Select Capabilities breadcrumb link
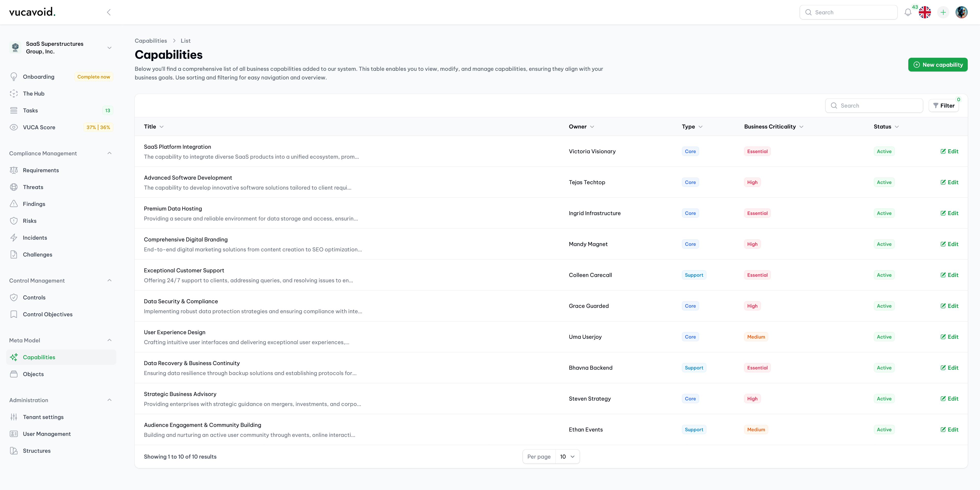 (151, 41)
